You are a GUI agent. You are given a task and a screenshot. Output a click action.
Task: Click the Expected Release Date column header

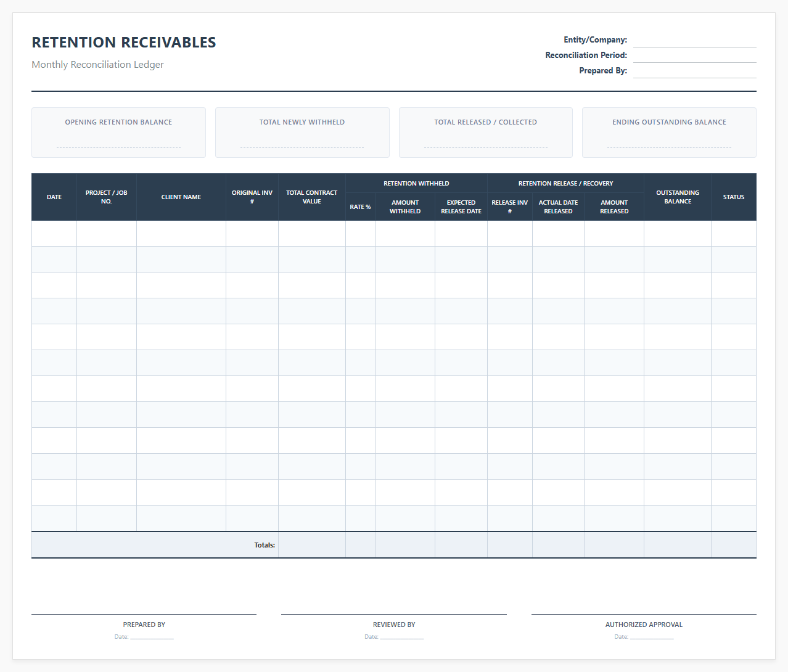click(461, 207)
